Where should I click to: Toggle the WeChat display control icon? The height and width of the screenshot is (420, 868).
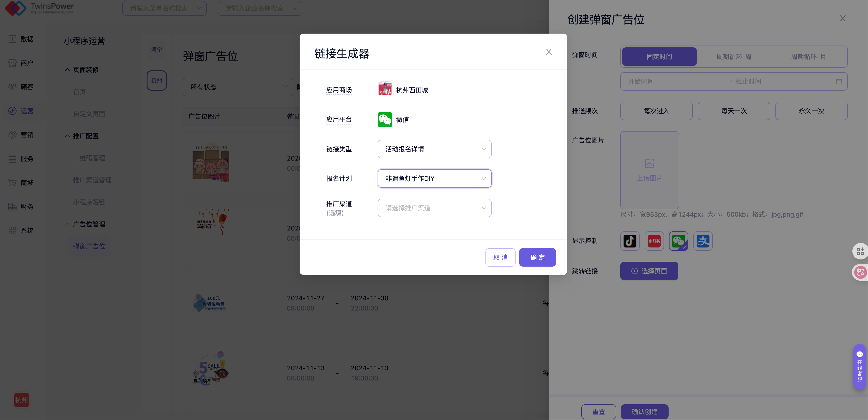pyautogui.click(x=678, y=241)
